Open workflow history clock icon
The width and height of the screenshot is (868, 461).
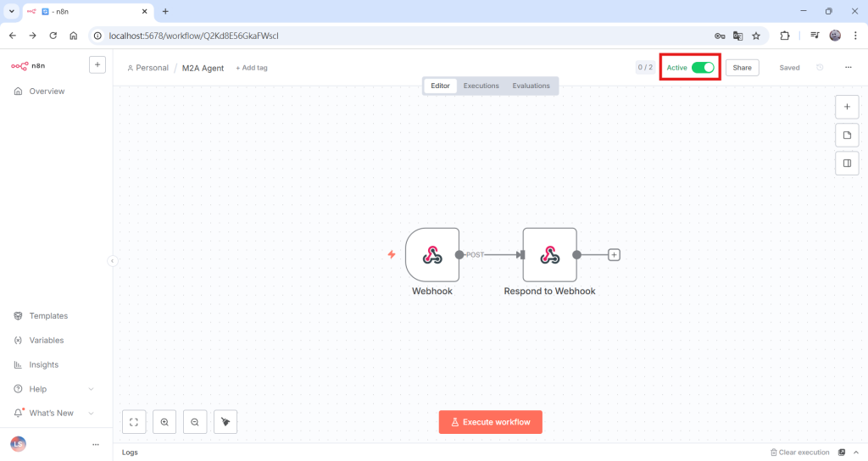(820, 68)
